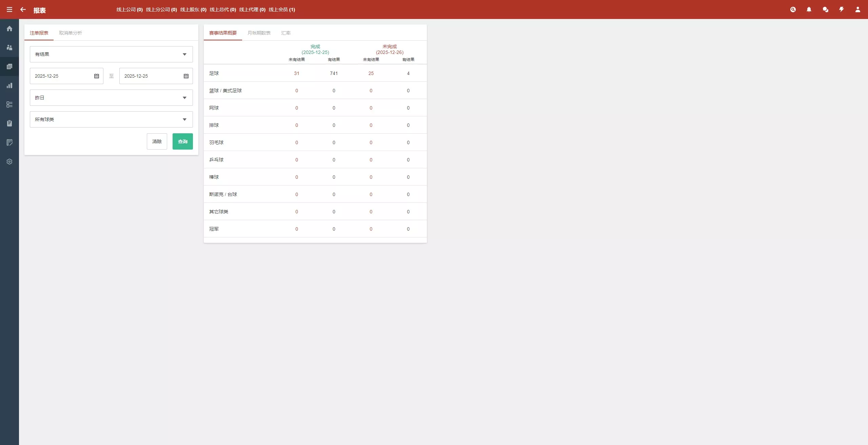Viewport: 868px width, 445px height.
Task: Switch to the 汇率 tab
Action: point(286,33)
